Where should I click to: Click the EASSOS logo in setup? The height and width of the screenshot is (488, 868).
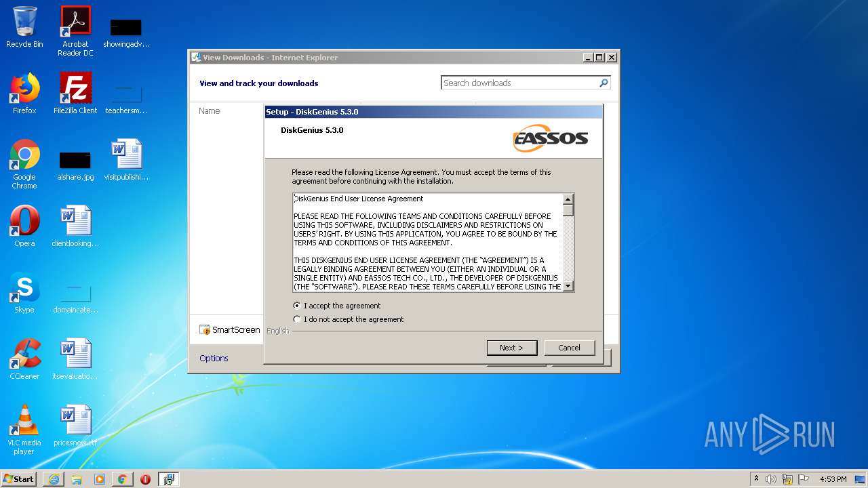point(551,138)
